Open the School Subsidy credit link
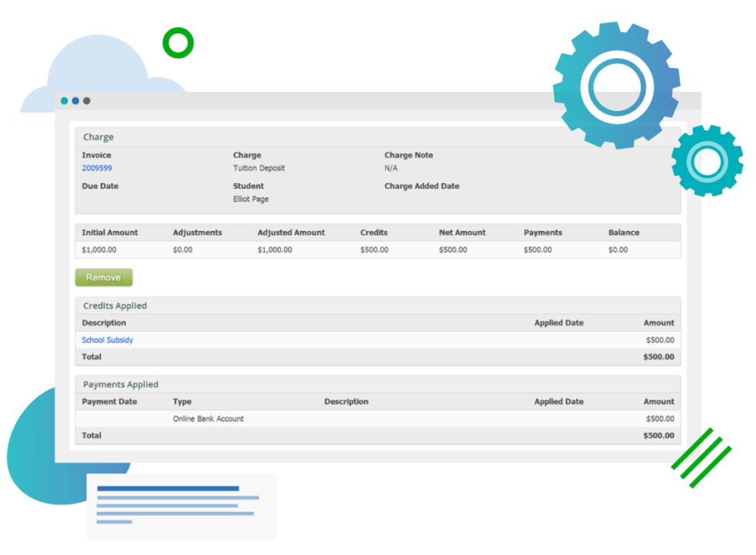 [x=107, y=340]
